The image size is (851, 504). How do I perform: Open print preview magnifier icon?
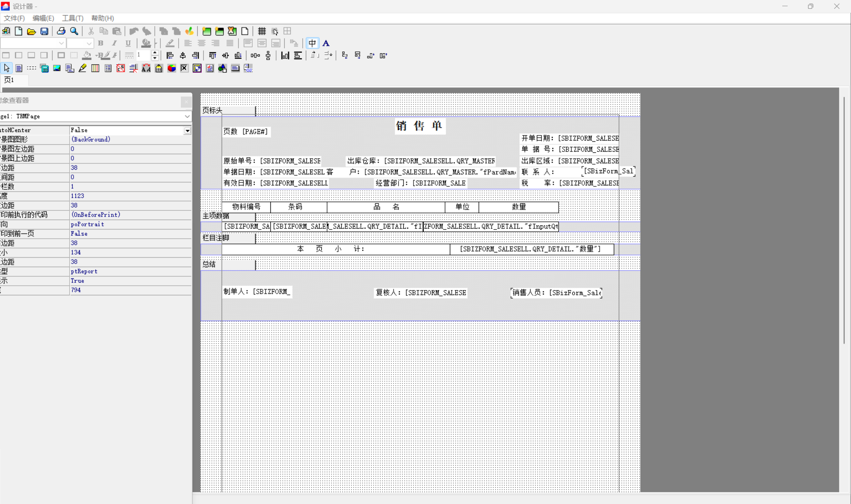[74, 31]
